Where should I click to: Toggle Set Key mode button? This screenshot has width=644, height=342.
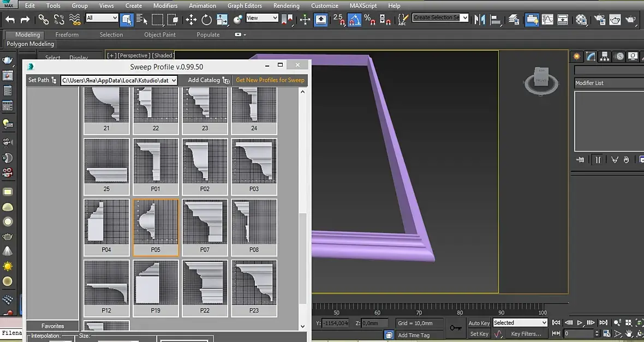[x=479, y=334]
